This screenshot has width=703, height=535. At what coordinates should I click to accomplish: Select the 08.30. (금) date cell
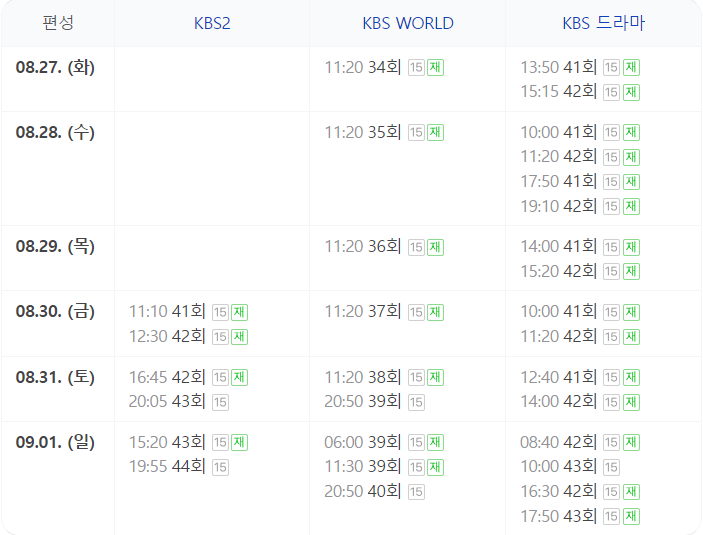[55, 311]
